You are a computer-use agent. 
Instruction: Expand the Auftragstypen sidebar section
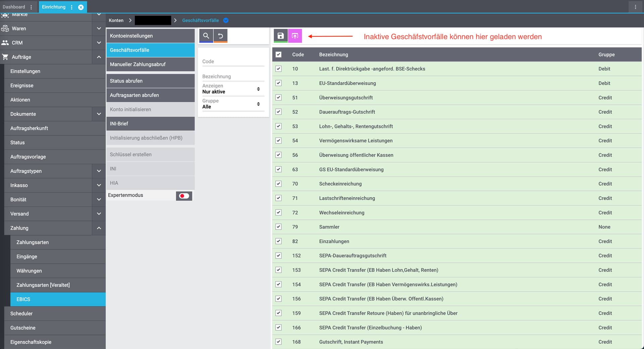pos(99,171)
